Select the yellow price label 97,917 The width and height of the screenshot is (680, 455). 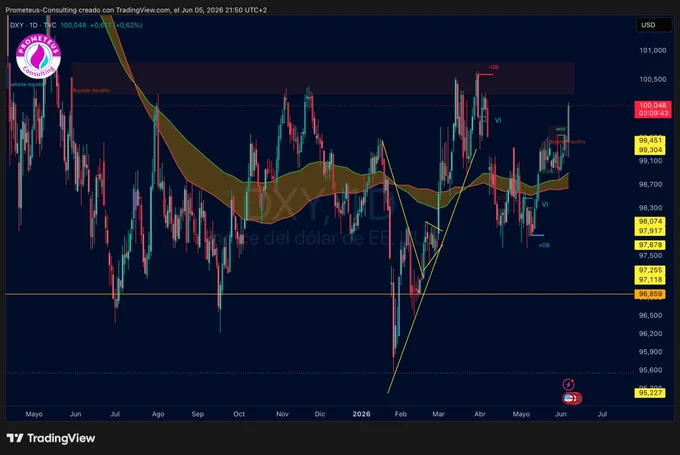tap(650, 231)
